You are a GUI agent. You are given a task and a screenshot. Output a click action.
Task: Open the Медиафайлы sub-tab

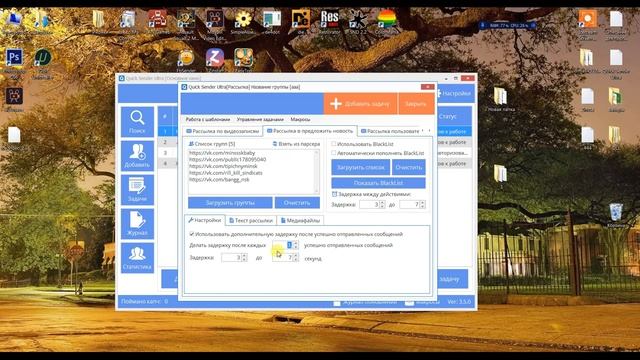tap(300, 220)
